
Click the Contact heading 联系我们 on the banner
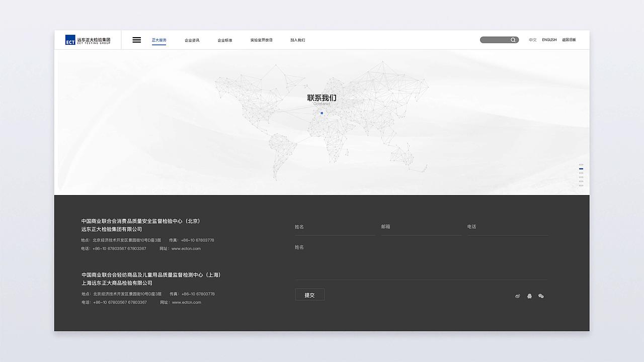(323, 98)
